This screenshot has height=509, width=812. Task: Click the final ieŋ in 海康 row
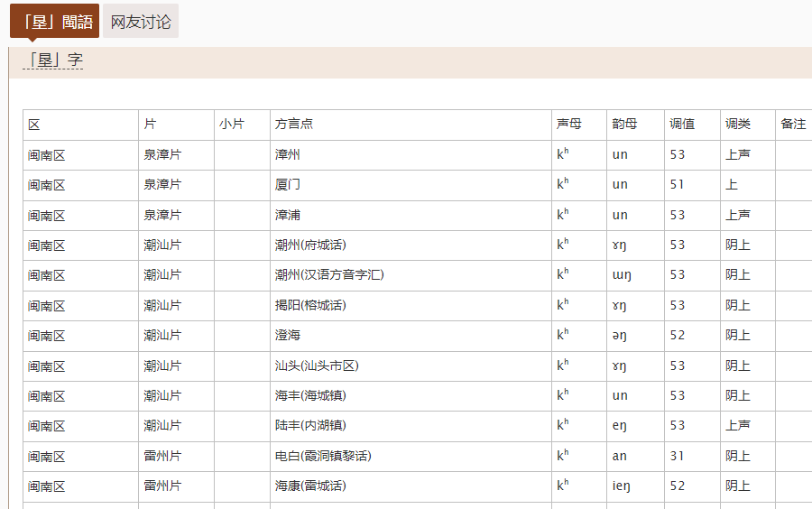click(621, 487)
